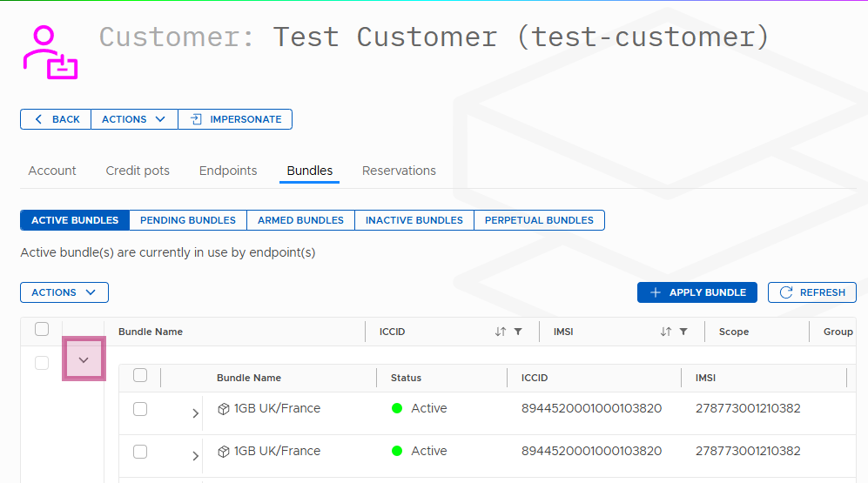Tick the nested table header checkbox
Image resolution: width=868 pixels, height=483 pixels.
140,375
